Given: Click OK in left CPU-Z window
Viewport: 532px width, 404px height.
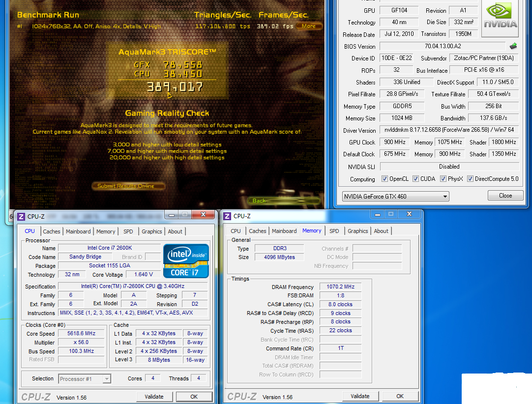Looking at the screenshot, I should point(194,397).
